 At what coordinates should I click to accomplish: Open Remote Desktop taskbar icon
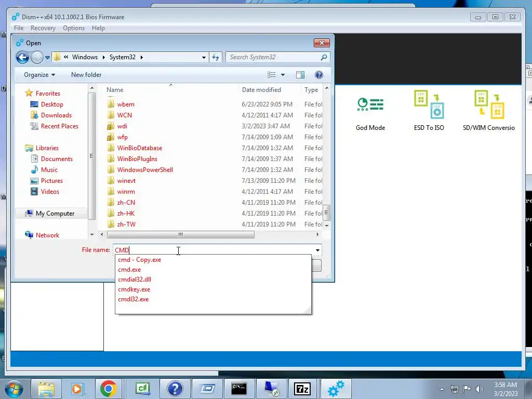271,389
